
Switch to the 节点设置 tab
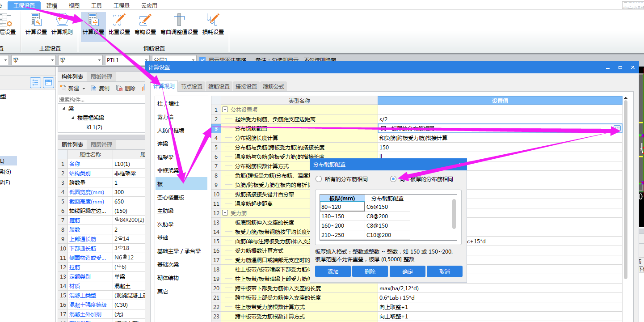(192, 86)
